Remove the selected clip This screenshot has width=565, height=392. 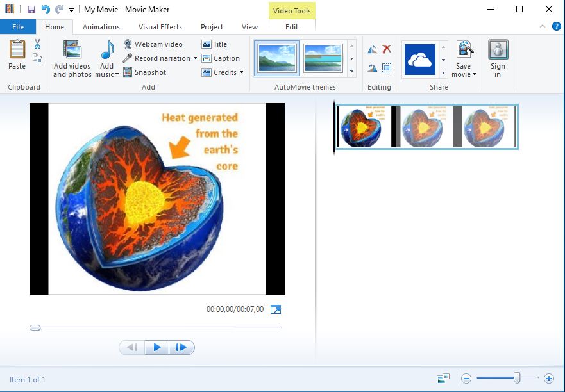coord(386,49)
